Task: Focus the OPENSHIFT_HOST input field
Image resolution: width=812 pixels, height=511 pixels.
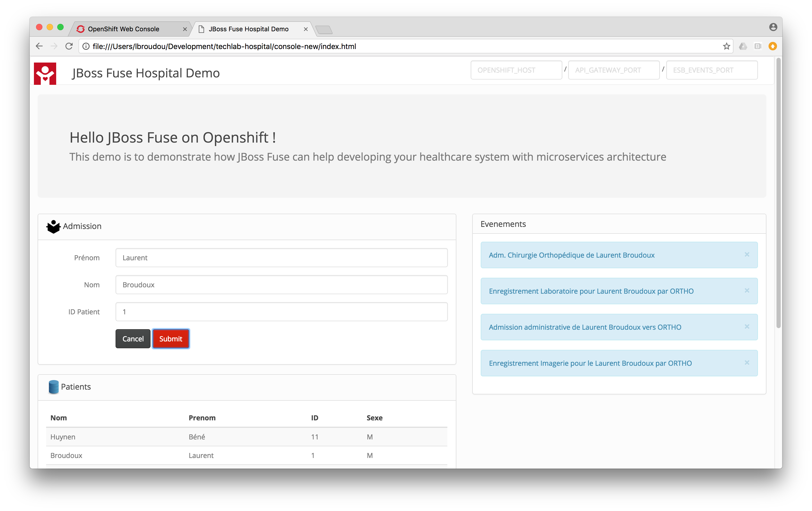Action: point(516,70)
